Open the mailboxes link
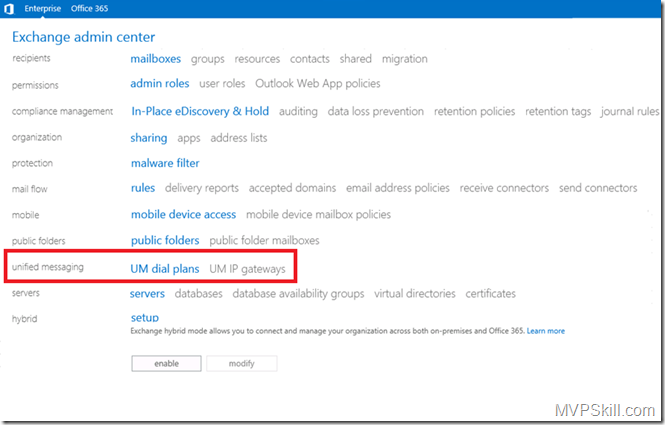Screen dimensions: 665x425 (x=156, y=59)
